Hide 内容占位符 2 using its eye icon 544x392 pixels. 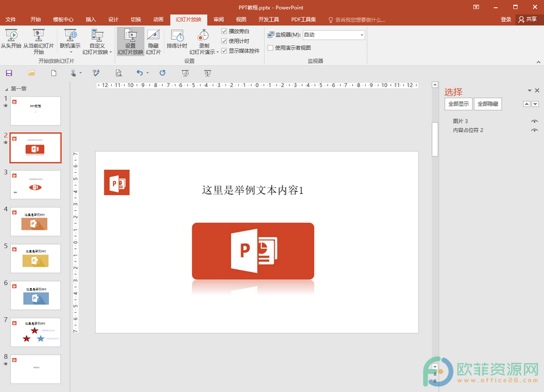coord(534,130)
